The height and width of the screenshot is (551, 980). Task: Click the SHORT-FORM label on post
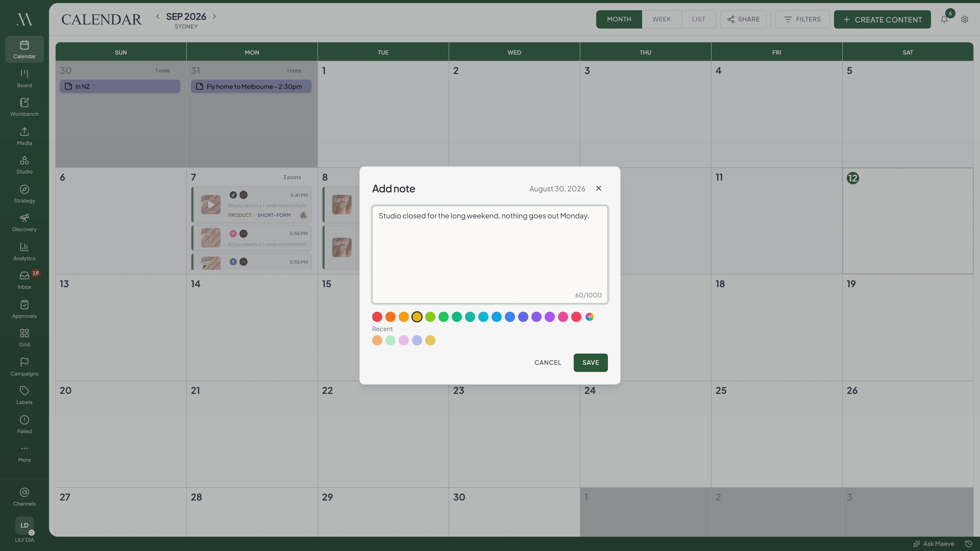[x=274, y=215]
